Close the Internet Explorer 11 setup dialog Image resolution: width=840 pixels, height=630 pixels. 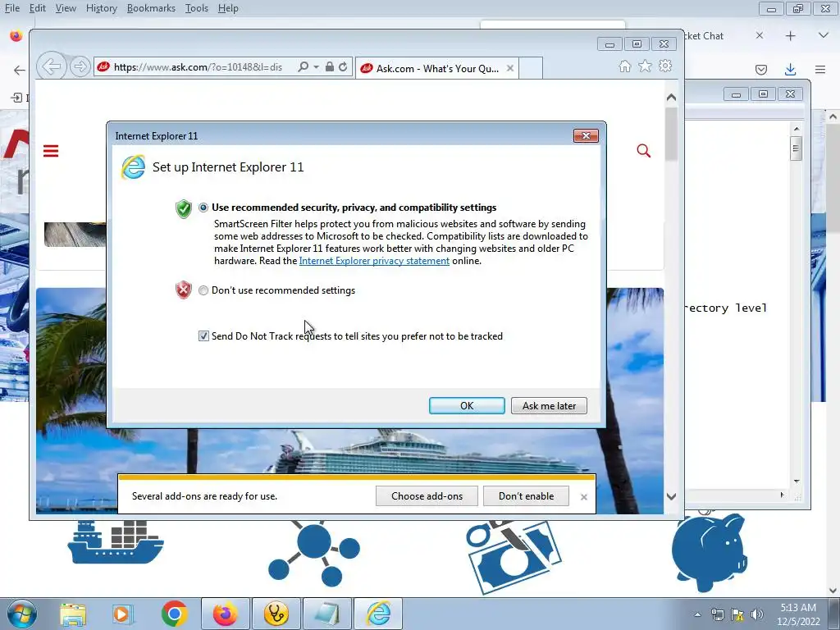tap(586, 135)
